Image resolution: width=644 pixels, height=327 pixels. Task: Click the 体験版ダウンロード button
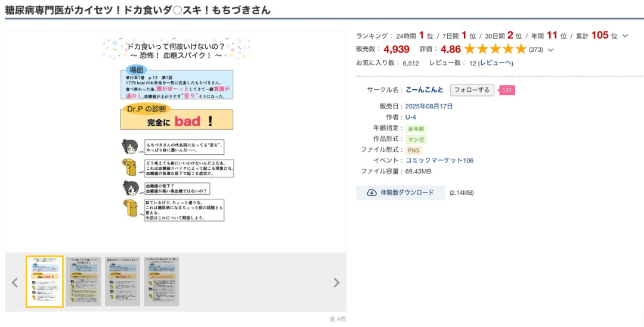[401, 192]
